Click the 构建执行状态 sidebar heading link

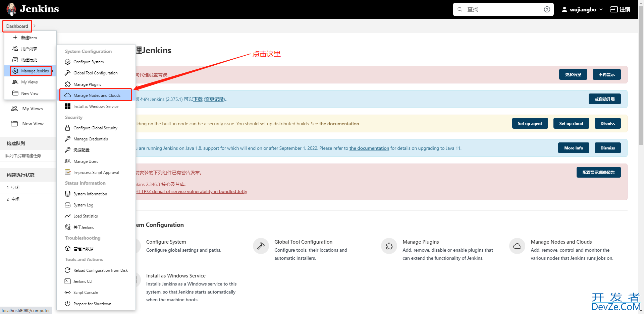click(x=20, y=175)
